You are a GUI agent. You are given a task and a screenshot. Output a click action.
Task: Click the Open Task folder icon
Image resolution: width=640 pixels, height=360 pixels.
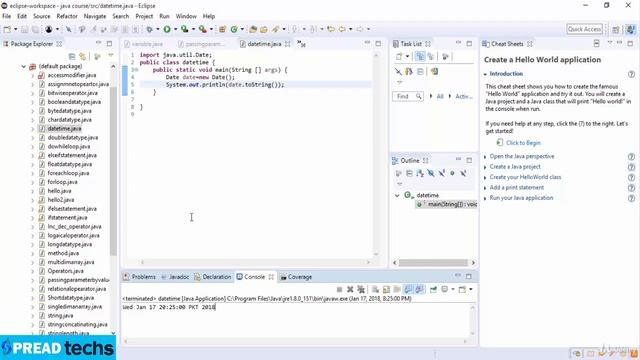pos(264,29)
